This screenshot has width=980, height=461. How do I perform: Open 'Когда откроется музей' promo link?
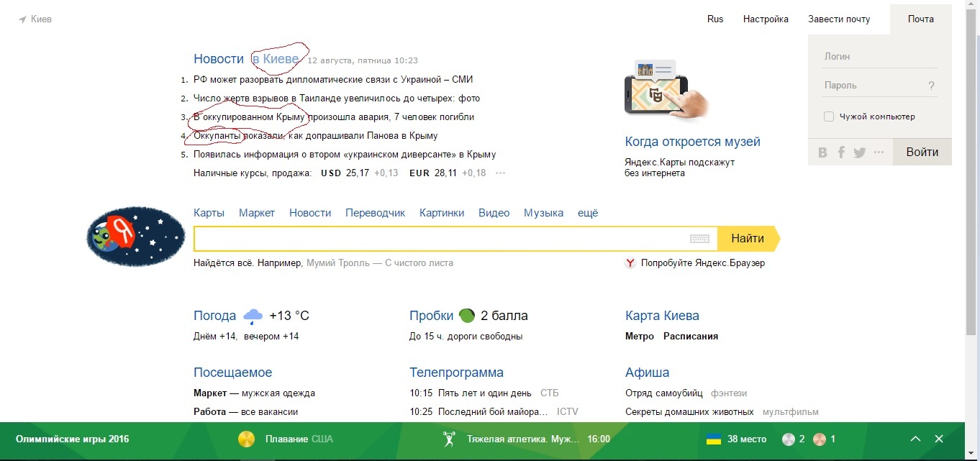692,142
